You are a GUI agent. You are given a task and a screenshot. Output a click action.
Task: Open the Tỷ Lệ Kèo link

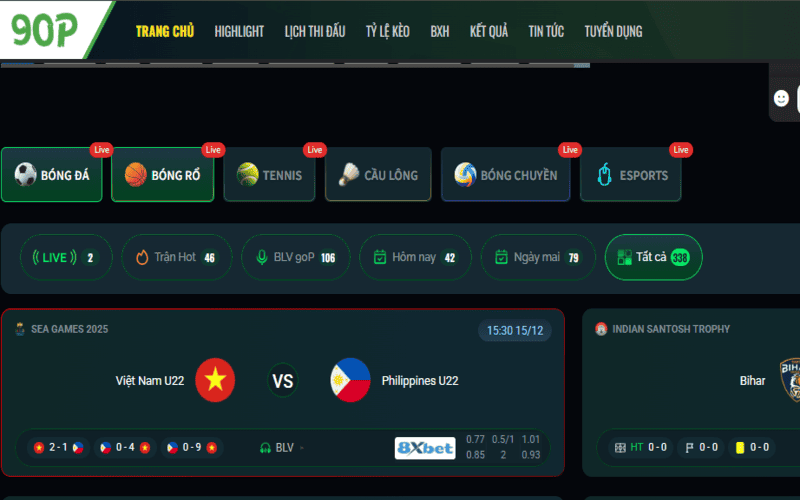(388, 31)
